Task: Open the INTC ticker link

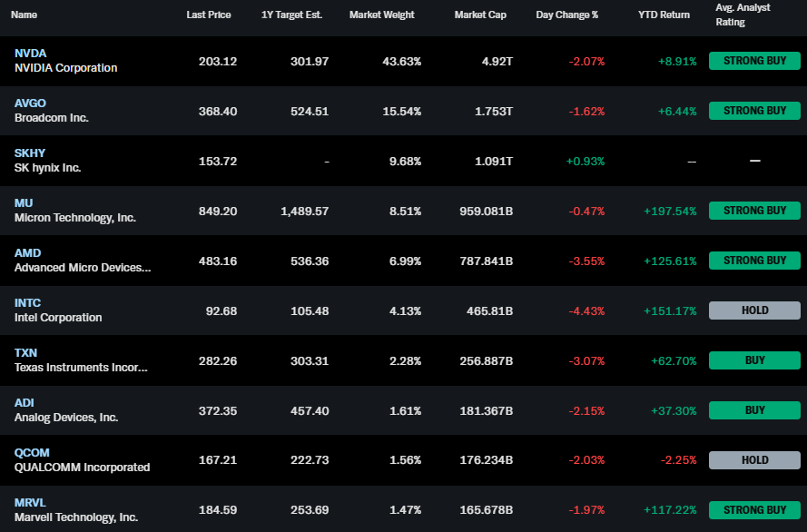Action: pyautogui.click(x=28, y=302)
